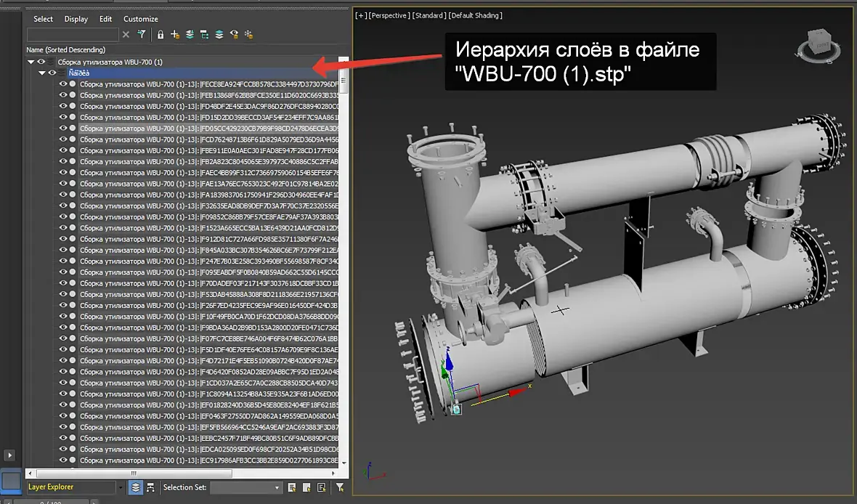Open the Selection Set dropdown
The image size is (857, 504).
246,487
